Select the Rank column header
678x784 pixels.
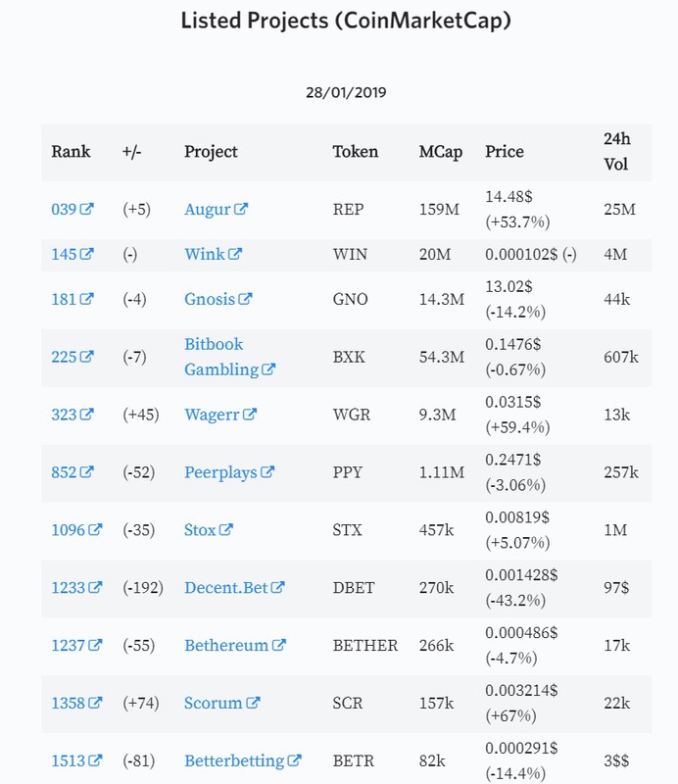coord(71,152)
